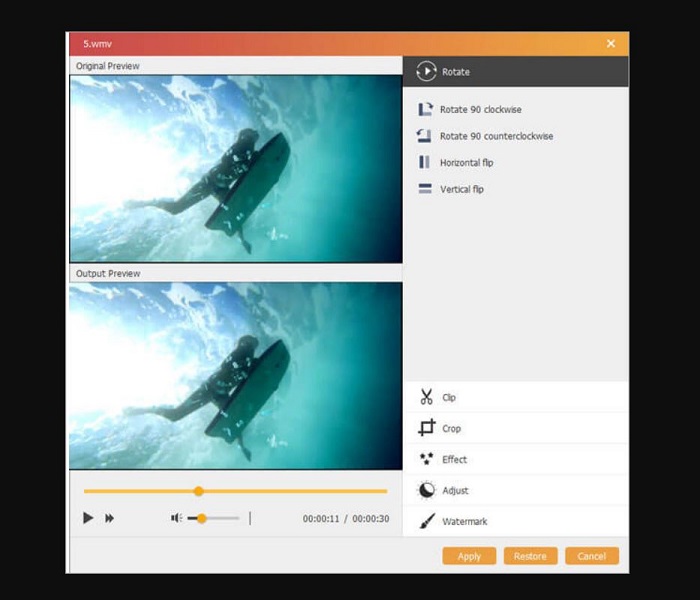
Task: Open the Watermark brush icon
Action: pyautogui.click(x=427, y=521)
